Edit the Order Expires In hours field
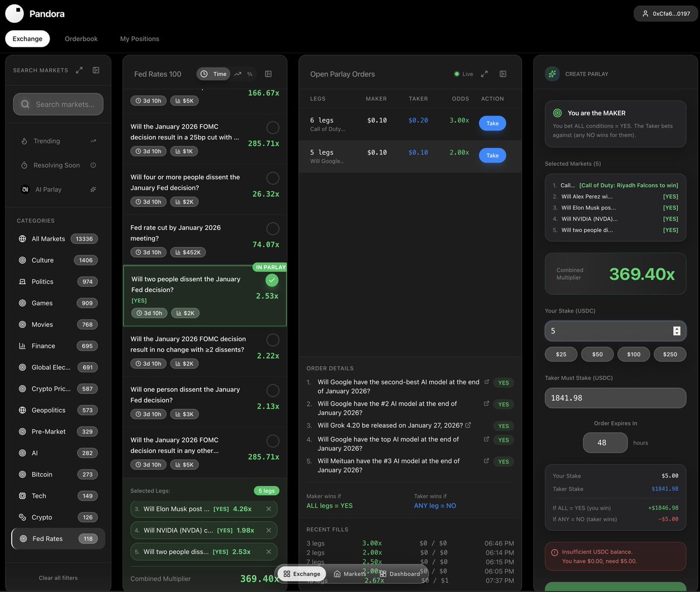 point(605,443)
